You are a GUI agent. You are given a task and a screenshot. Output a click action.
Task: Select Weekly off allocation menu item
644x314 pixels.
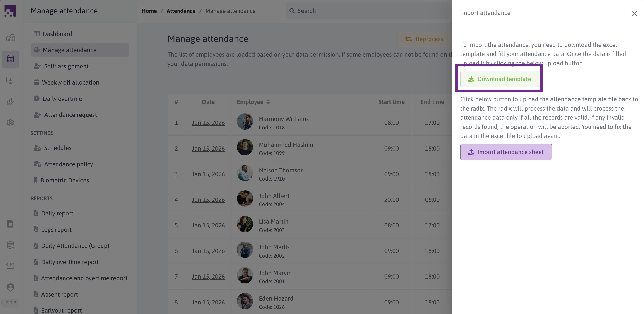70,82
